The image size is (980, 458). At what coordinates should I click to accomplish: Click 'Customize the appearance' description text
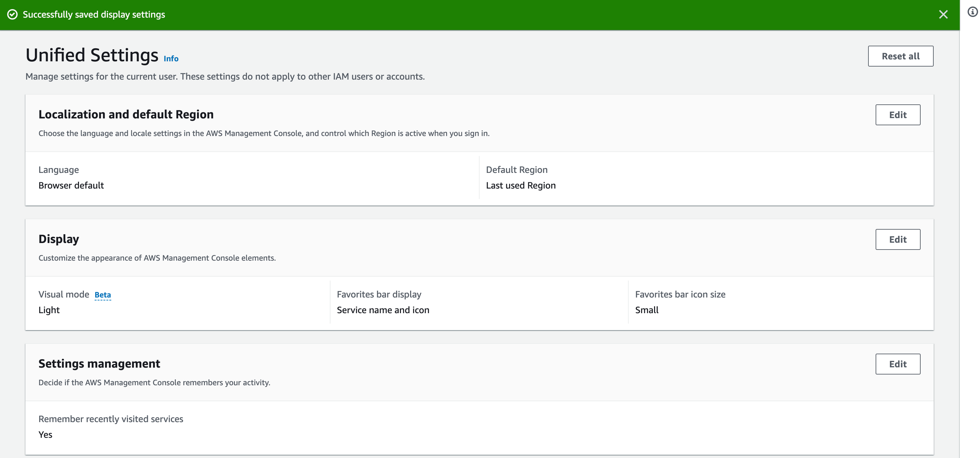click(157, 258)
